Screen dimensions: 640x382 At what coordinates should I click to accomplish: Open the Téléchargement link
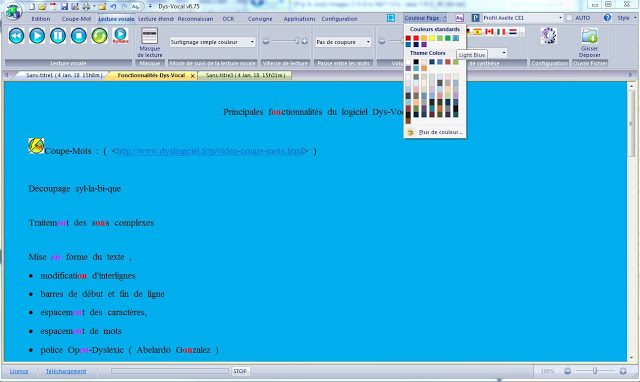click(66, 371)
